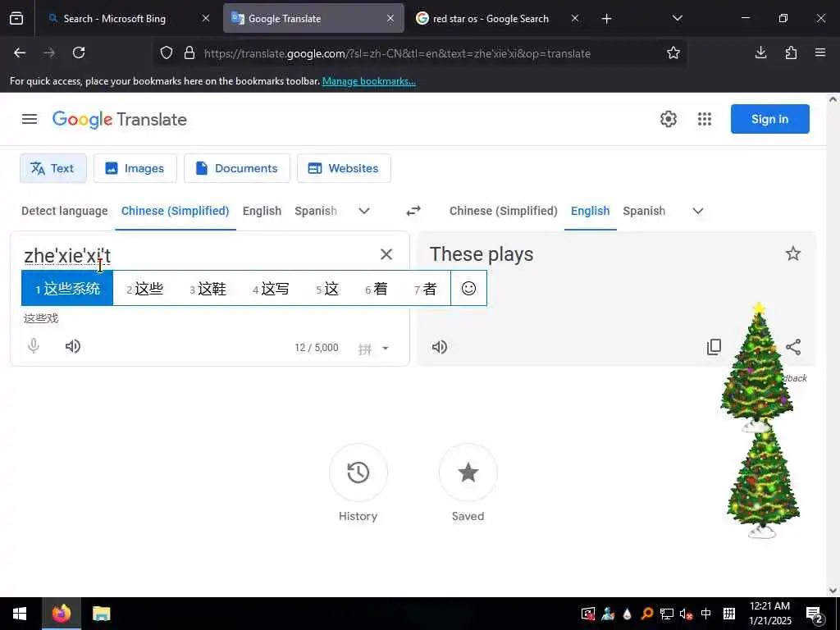840x630 pixels.
Task: Switch to Websites translation mode
Action: click(344, 168)
